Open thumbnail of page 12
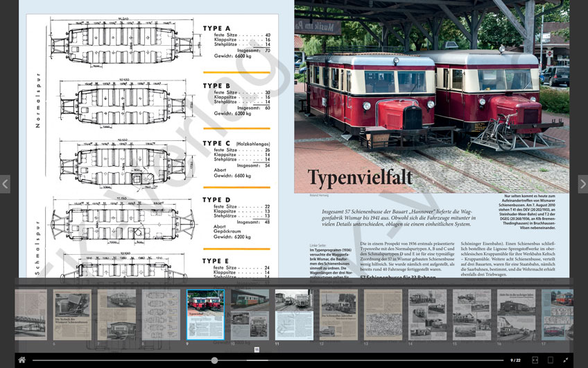Viewport: 588px width, 368px height. coord(338,315)
